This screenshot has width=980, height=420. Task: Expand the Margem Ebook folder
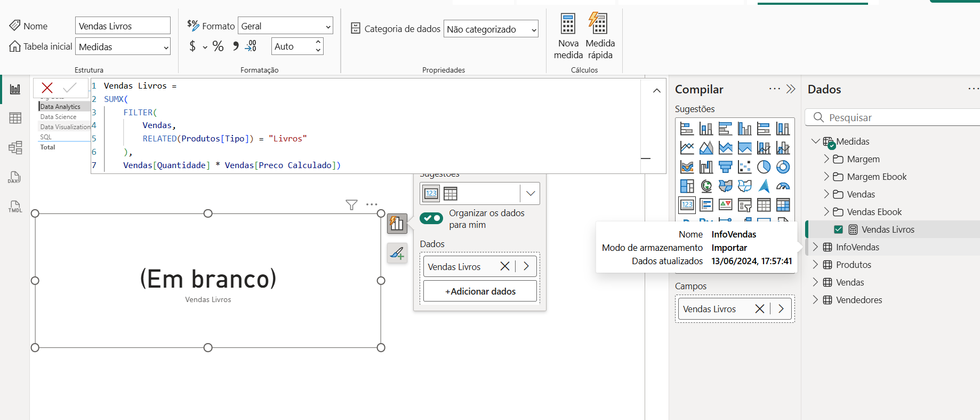[826, 177]
